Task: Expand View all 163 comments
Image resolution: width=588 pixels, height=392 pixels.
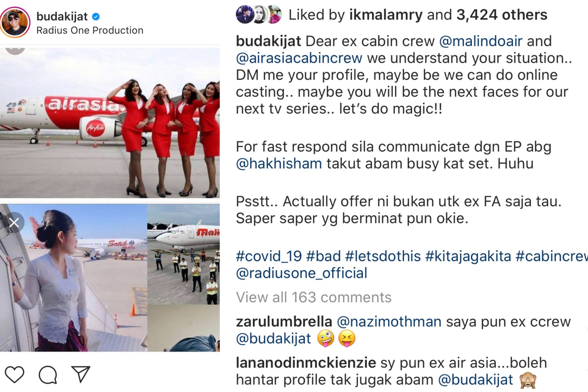Action: tap(314, 297)
